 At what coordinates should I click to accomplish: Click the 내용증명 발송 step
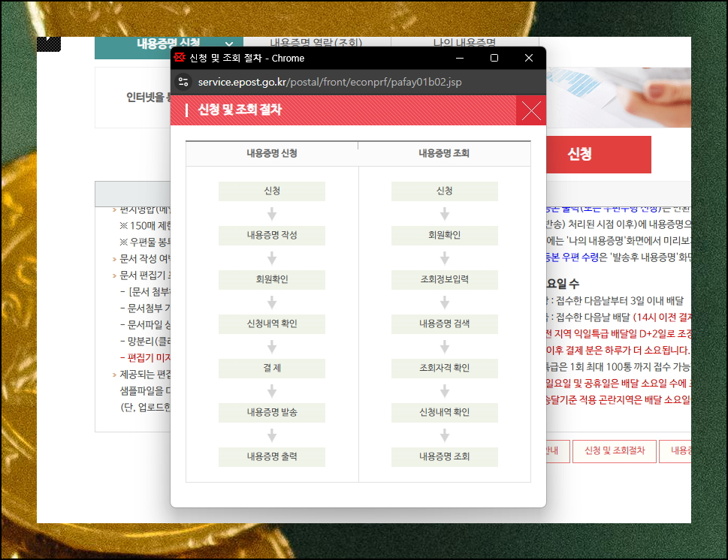272,412
